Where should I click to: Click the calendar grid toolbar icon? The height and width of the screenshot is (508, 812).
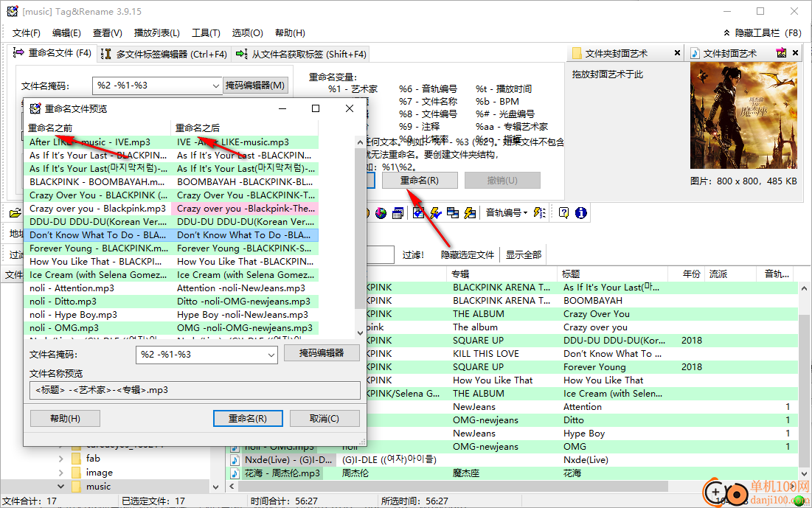tap(398, 213)
